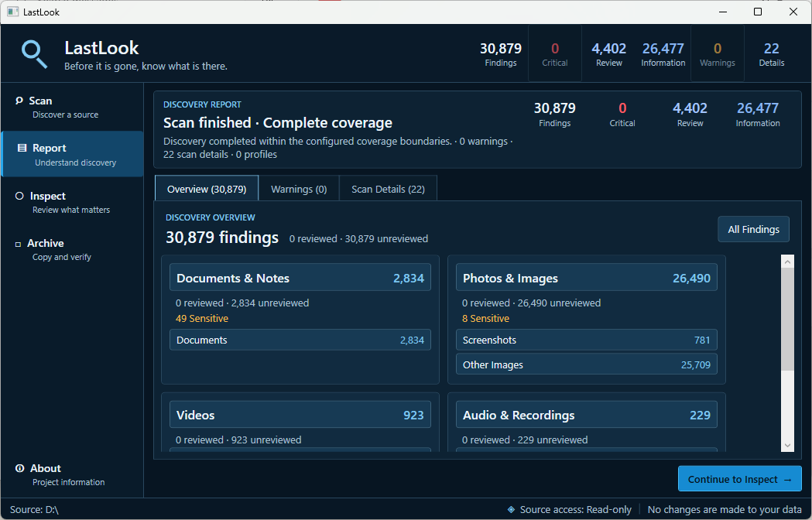Click the header Findings 30,879 tile

tap(500, 54)
